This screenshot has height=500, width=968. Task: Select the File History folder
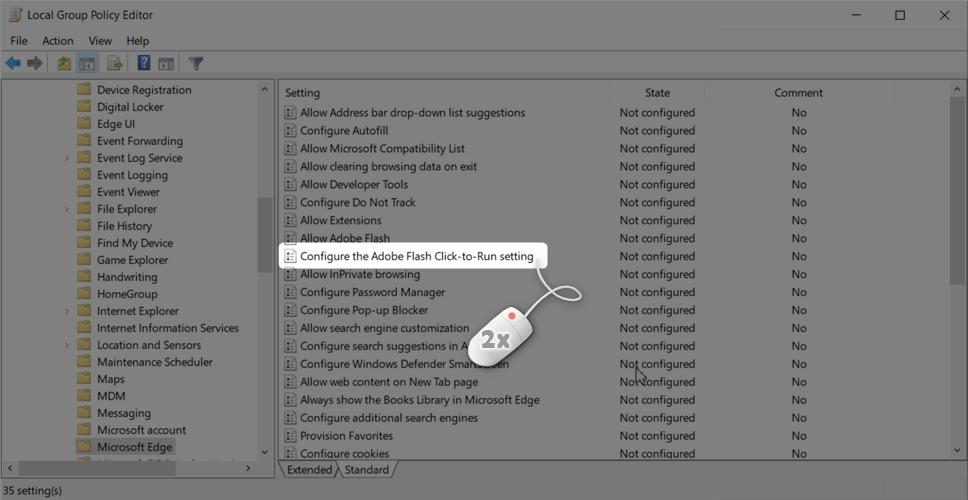click(124, 226)
